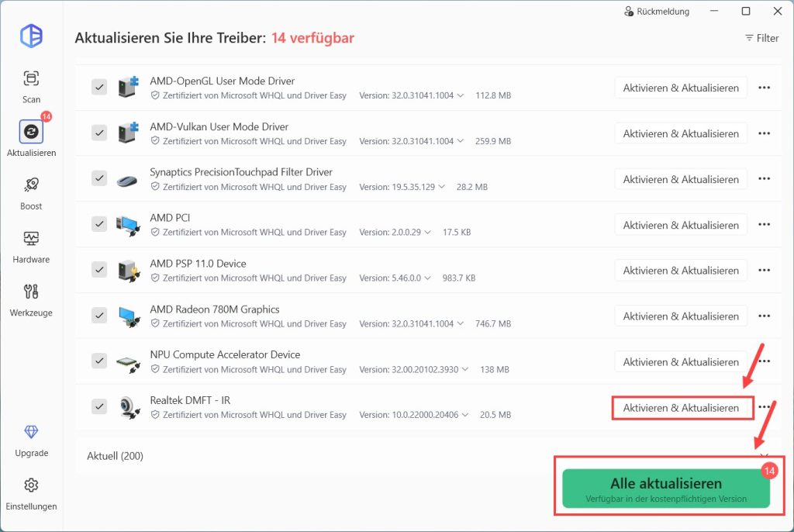Expand the Aktuell (200) section
The image size is (794, 532).
764,455
